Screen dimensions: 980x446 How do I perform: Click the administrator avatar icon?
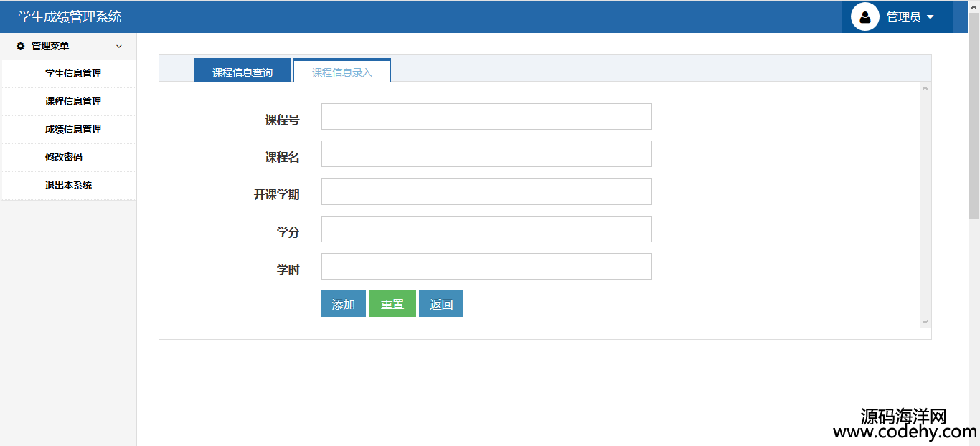(x=864, y=17)
